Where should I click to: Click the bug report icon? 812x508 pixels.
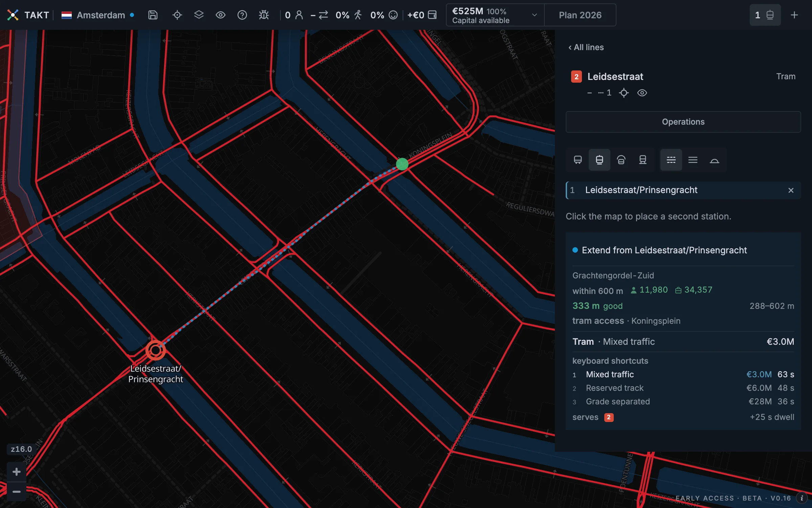pyautogui.click(x=264, y=15)
